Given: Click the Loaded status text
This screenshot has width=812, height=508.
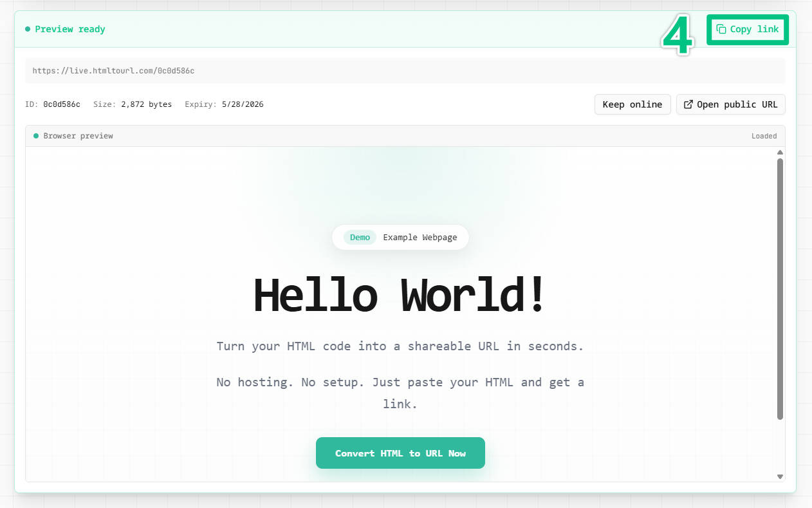Looking at the screenshot, I should (764, 136).
